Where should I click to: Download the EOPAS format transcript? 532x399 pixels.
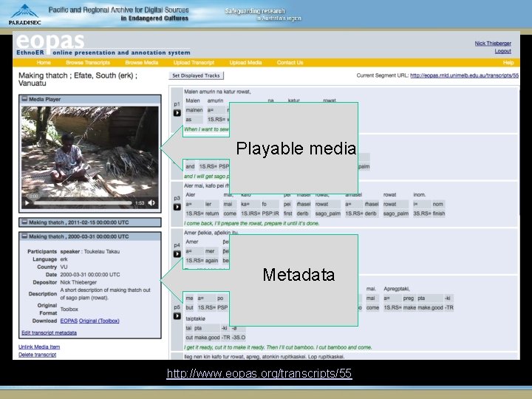click(69, 321)
